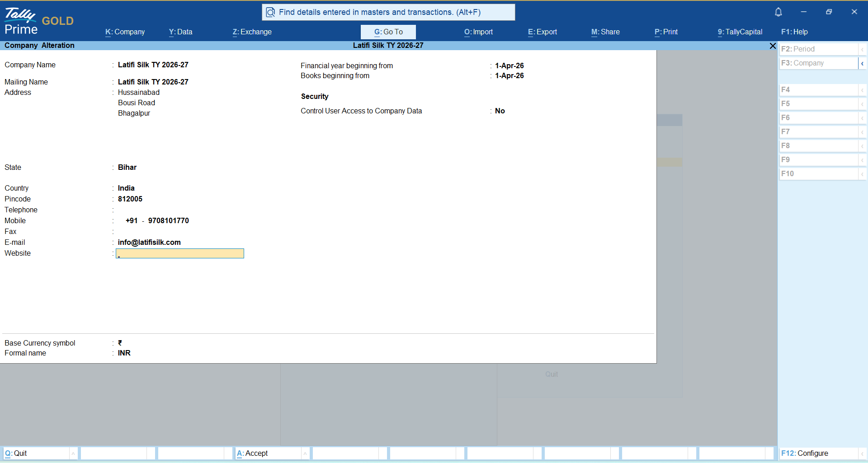
Task: Click the F6 side button
Action: (819, 118)
